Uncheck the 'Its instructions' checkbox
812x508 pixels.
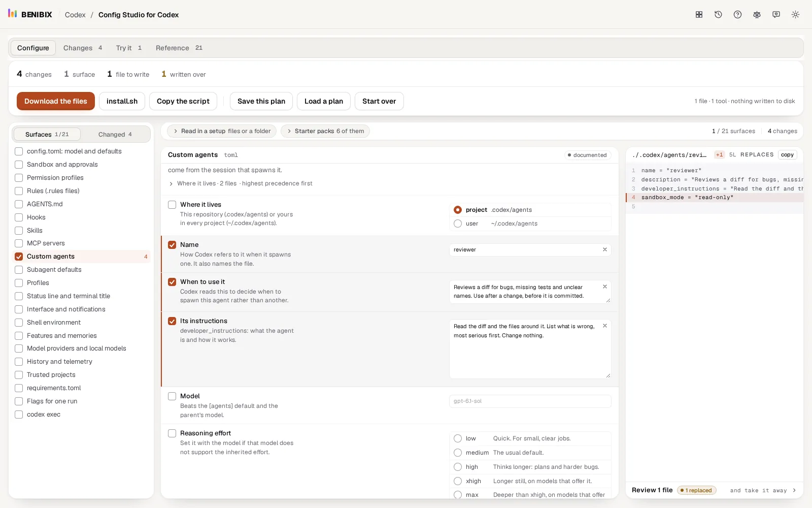tap(172, 321)
